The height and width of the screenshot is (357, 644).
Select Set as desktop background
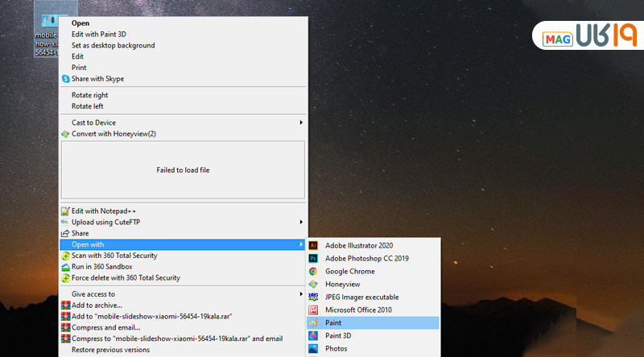pyautogui.click(x=184, y=46)
